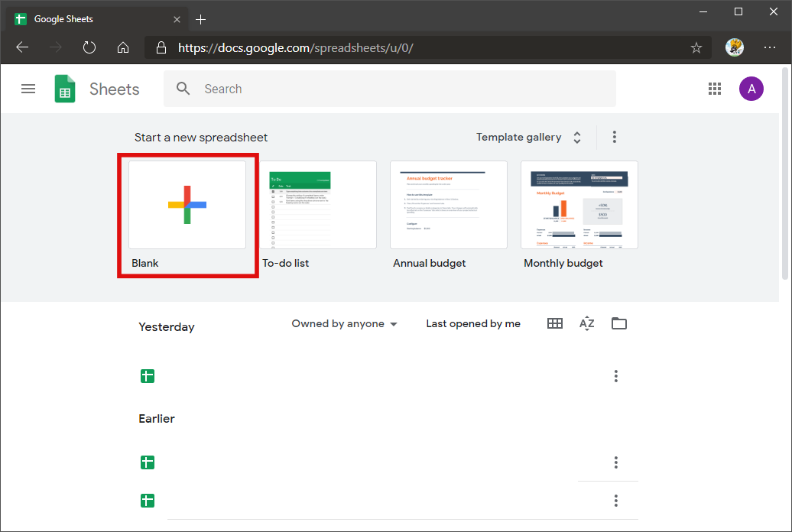Go back in the browser

point(22,47)
